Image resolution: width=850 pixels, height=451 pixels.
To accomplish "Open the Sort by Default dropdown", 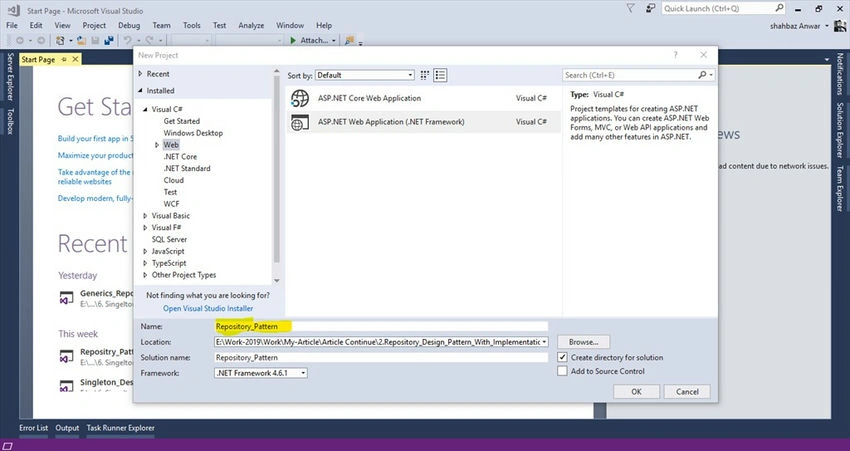I will click(365, 75).
